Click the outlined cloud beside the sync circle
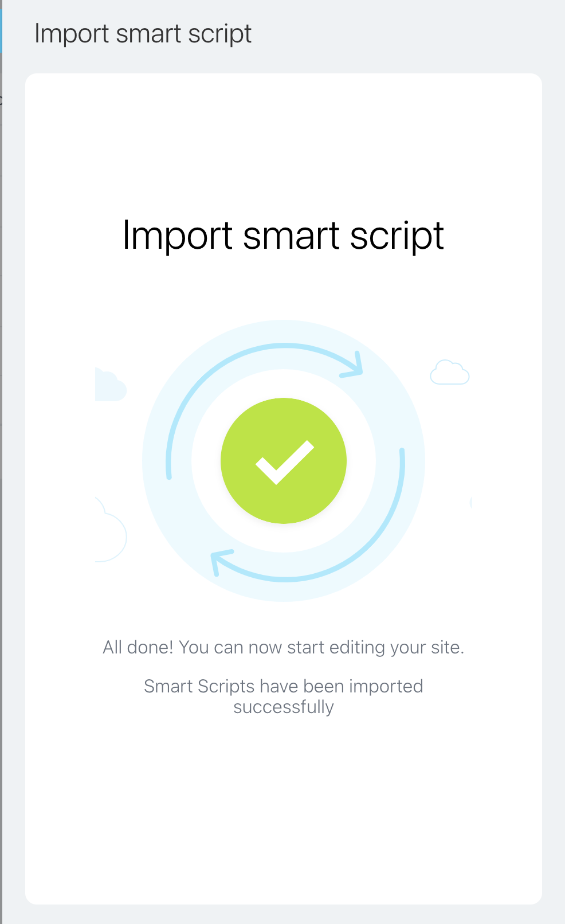565x924 pixels. click(x=449, y=373)
